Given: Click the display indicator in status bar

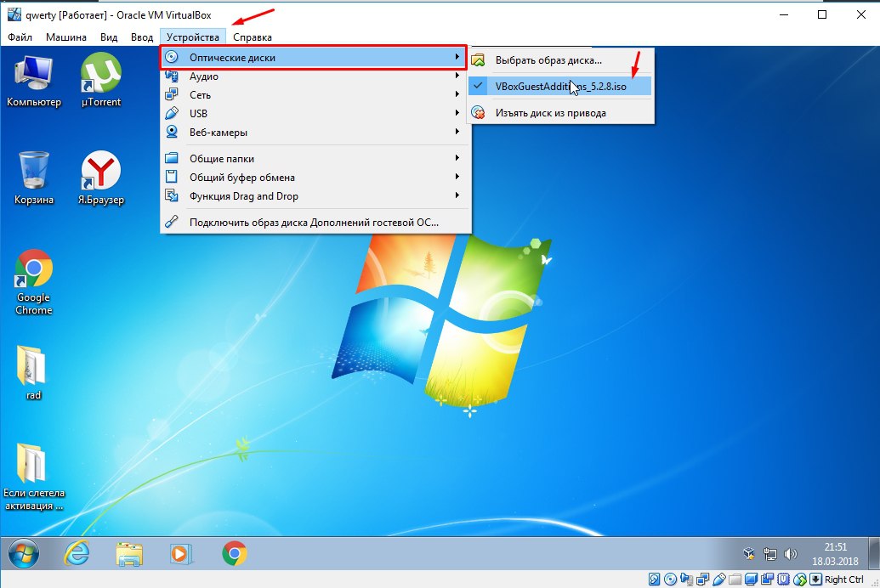Looking at the screenshot, I should coord(751,579).
